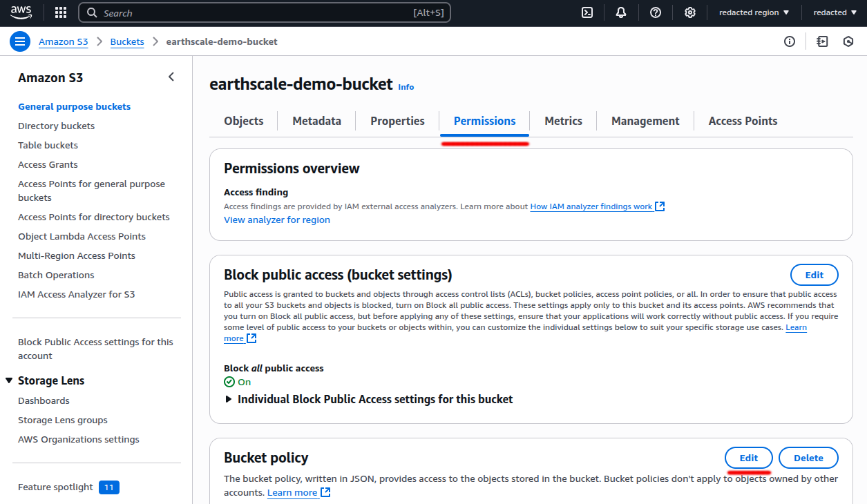Click the hexagon icon at far right of the breadcrumb bar
This screenshot has height=504, width=867.
pos(848,41)
